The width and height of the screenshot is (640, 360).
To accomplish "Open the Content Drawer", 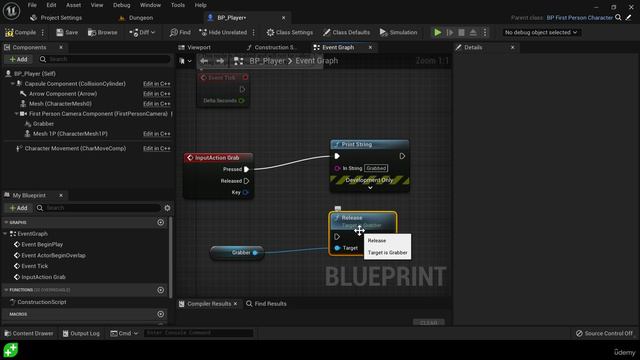I will click(29, 333).
